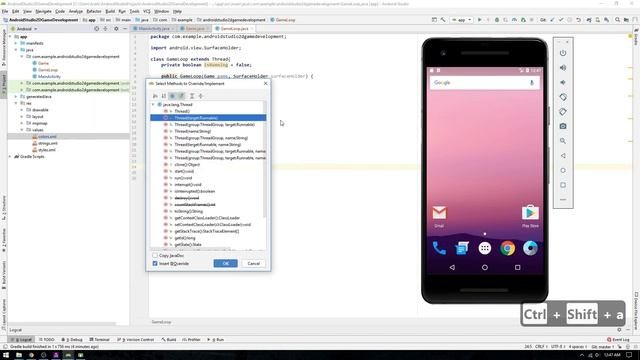Viewport: 640px width, 360px height.
Task: Launch Chrome on the emulator dock
Action: [x=508, y=248]
